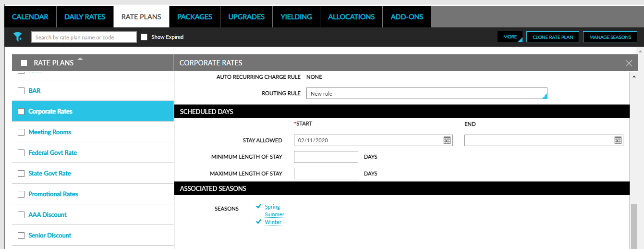
Task: Toggle the Show Expired checkbox
Action: (144, 37)
